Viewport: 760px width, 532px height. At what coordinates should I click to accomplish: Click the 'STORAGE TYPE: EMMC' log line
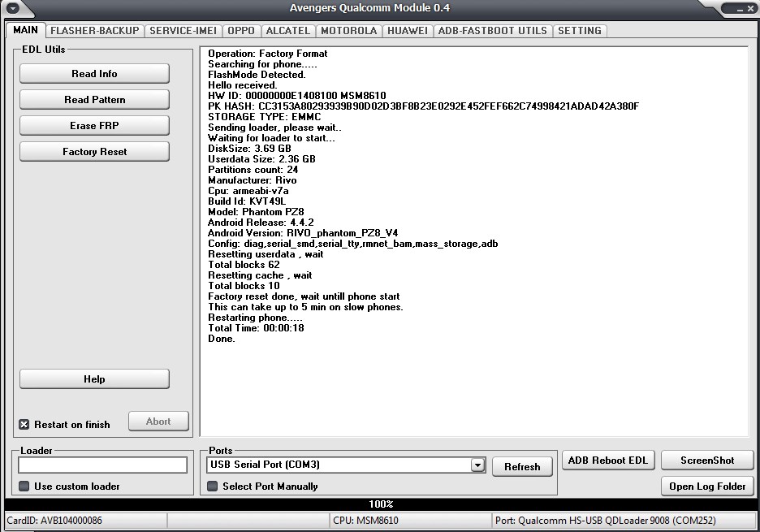(264, 117)
